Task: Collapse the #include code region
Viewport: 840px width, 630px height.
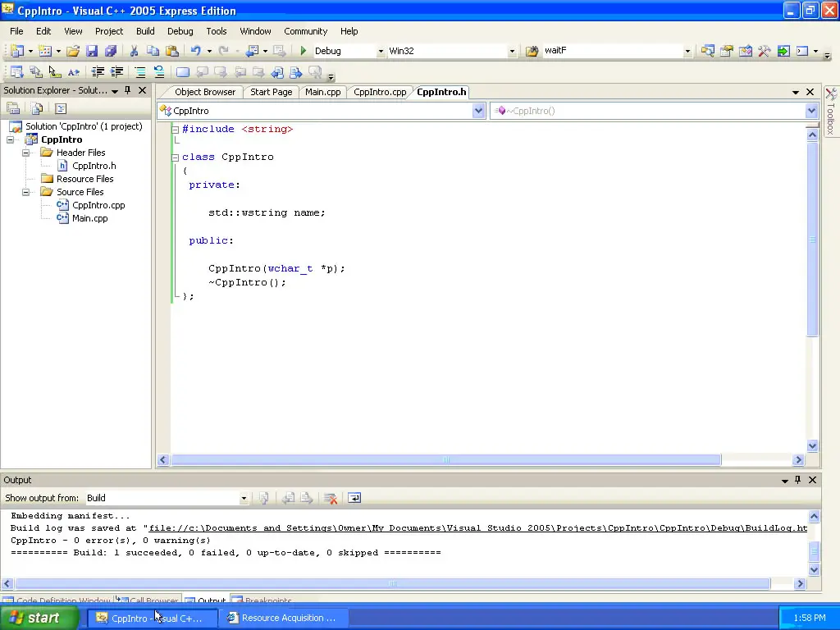Action: click(x=176, y=130)
